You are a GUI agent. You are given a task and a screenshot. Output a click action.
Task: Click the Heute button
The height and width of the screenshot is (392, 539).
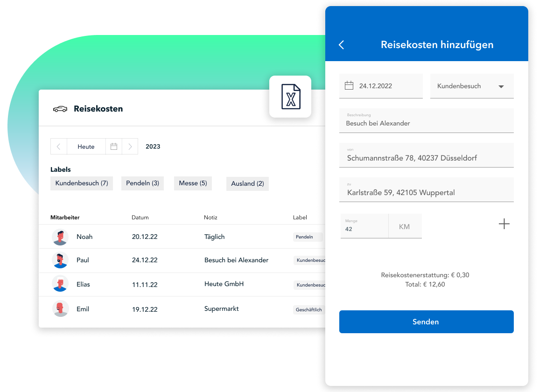point(86,147)
